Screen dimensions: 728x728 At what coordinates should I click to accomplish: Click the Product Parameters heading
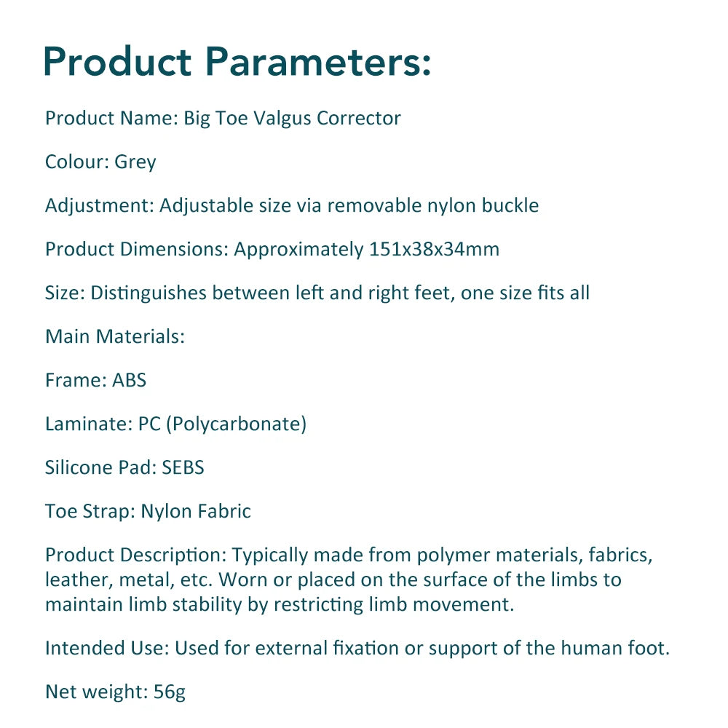tap(237, 62)
